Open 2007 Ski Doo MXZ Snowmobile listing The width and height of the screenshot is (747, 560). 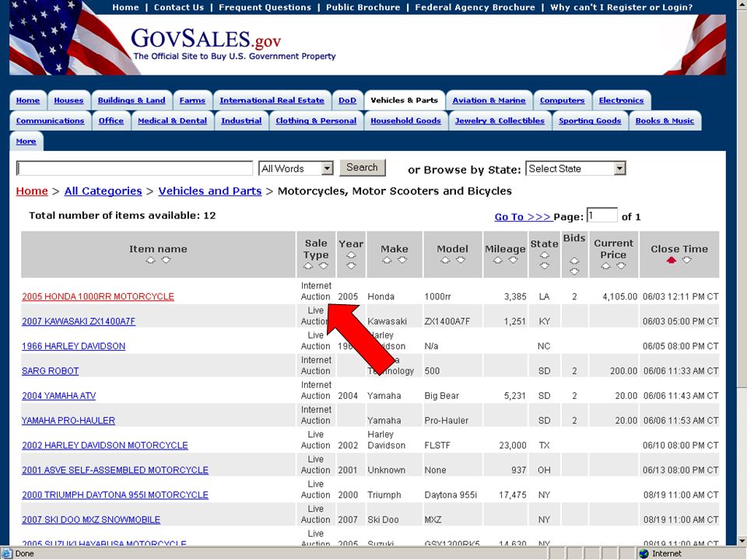coord(91,520)
